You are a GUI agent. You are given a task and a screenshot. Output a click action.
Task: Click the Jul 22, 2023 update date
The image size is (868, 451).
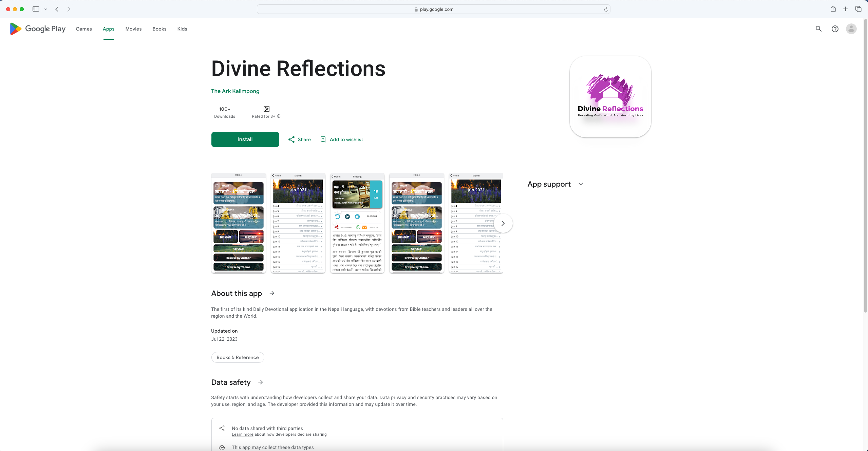click(224, 339)
